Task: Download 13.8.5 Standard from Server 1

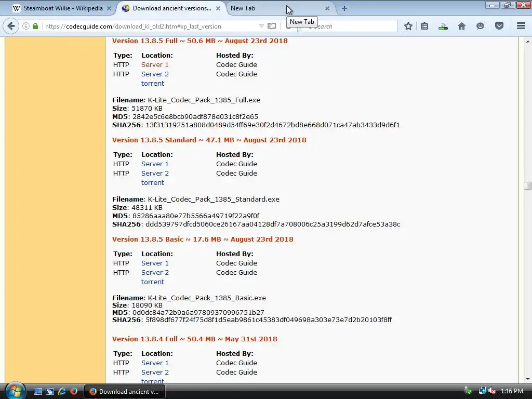Action: point(155,164)
